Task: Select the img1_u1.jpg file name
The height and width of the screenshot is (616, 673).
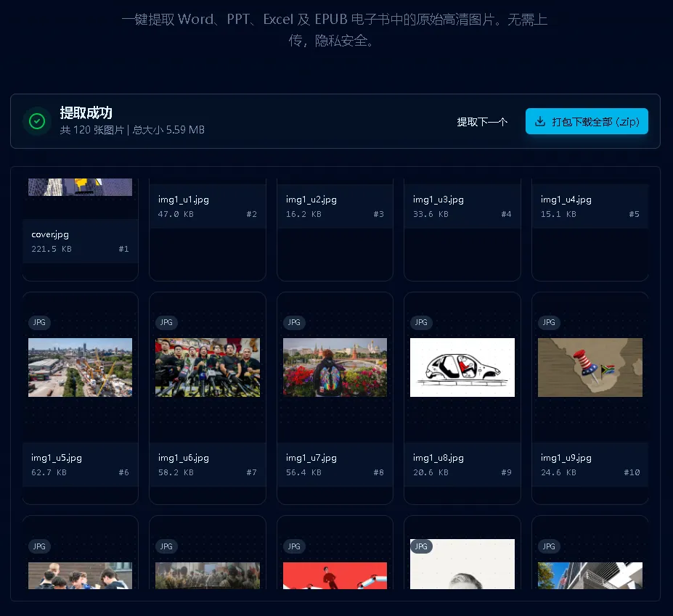Action: pyautogui.click(x=183, y=200)
